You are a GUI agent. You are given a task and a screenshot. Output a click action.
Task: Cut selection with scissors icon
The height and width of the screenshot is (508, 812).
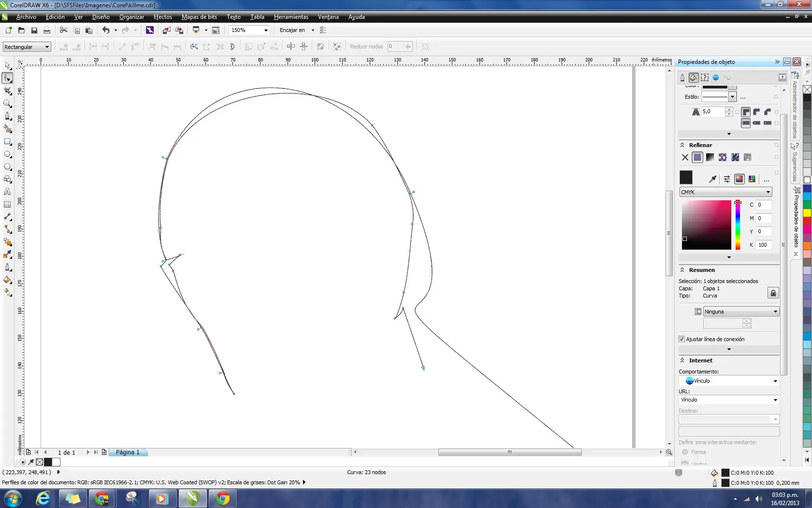[63, 30]
